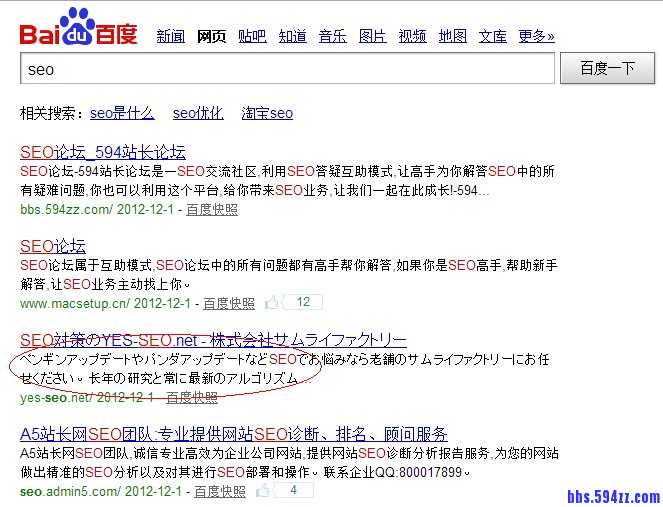Open related search seo是什么
Image resolution: width=663 pixels, height=507 pixels.
(x=122, y=113)
